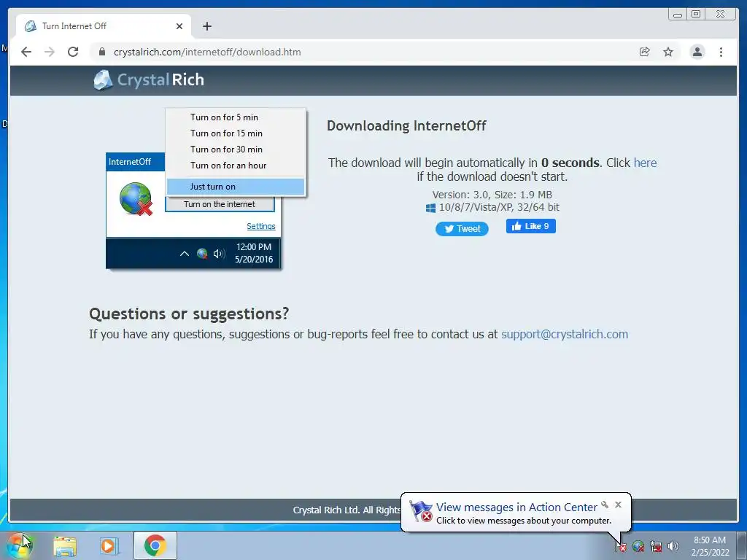
Task: Open the share page icon in address bar
Action: (644, 52)
